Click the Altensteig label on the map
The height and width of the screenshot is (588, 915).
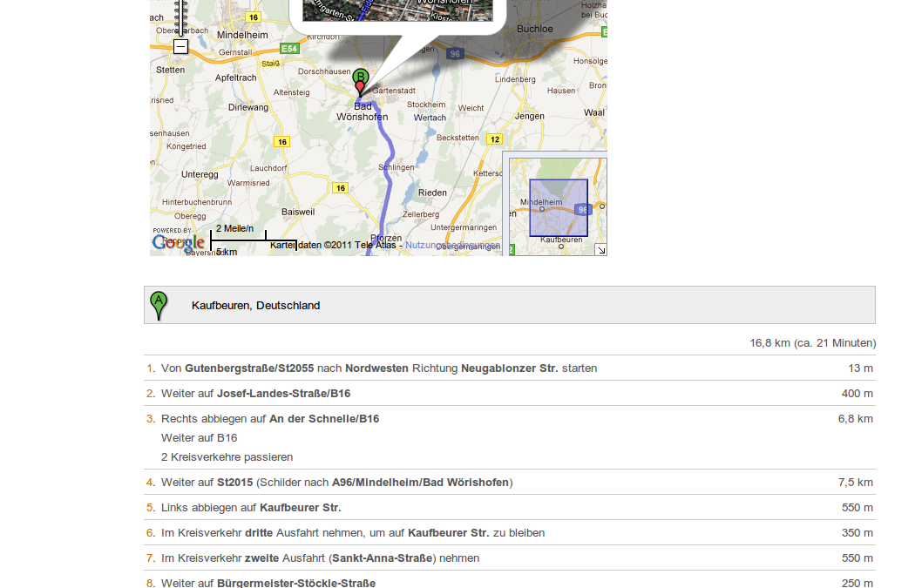tap(292, 92)
